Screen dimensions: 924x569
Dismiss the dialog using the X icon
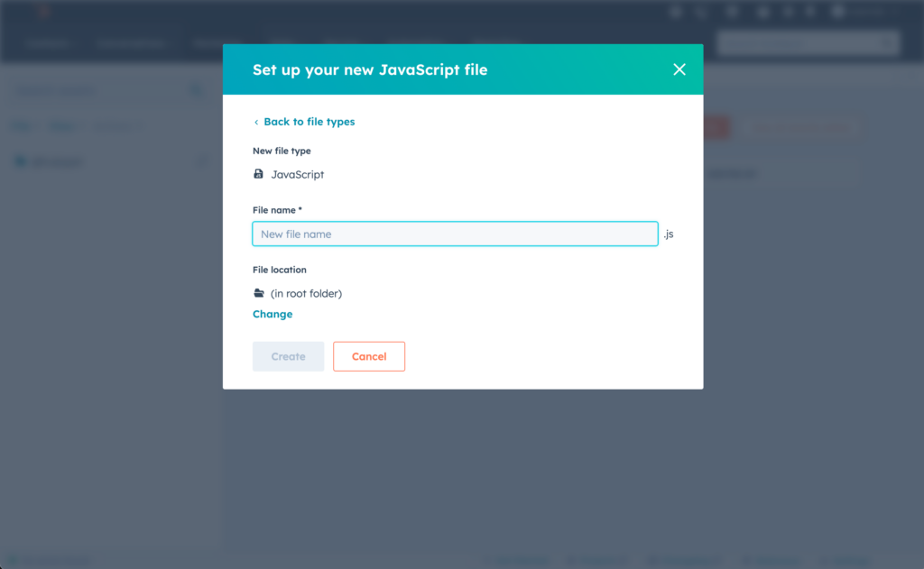click(x=679, y=69)
